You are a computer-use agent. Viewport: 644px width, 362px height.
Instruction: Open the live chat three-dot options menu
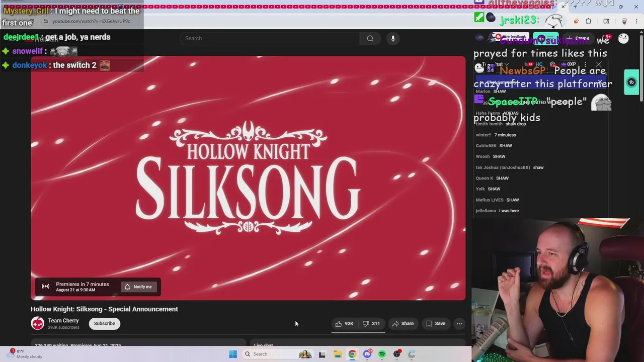tap(585, 64)
